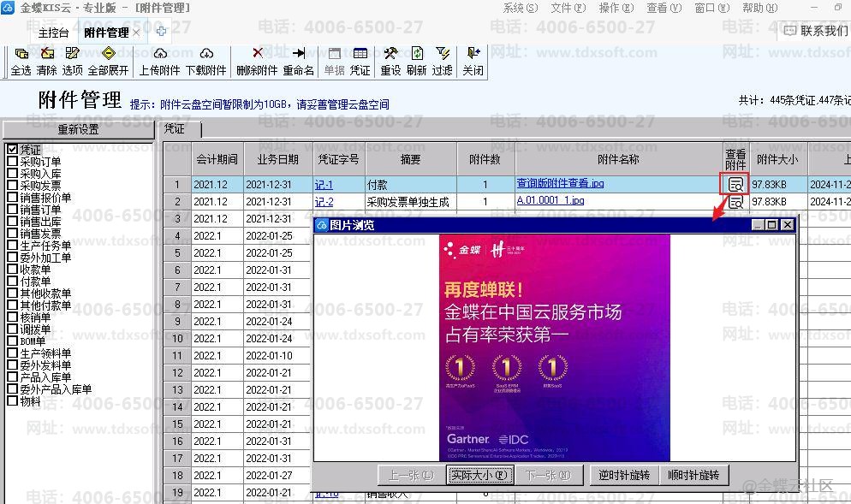
Task: Click the 下载附件 (download attachment) icon
Action: pos(206,53)
